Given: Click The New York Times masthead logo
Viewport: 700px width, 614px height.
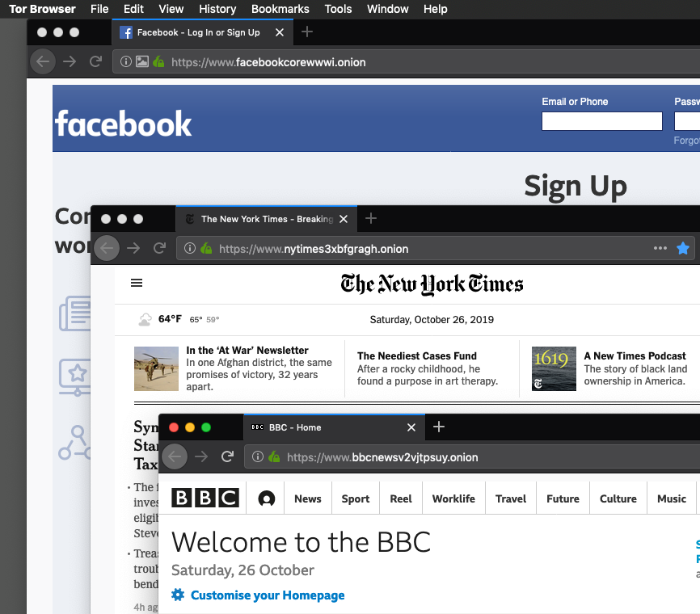Looking at the screenshot, I should pyautogui.click(x=432, y=284).
